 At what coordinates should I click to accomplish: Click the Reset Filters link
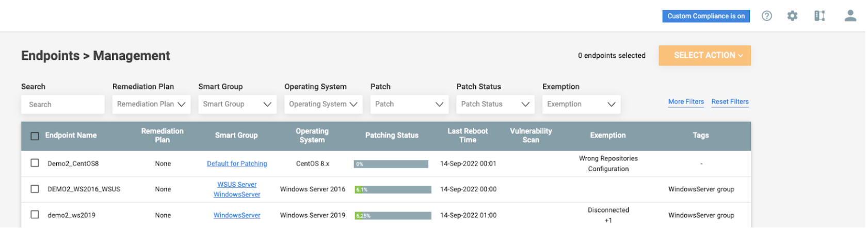point(730,102)
